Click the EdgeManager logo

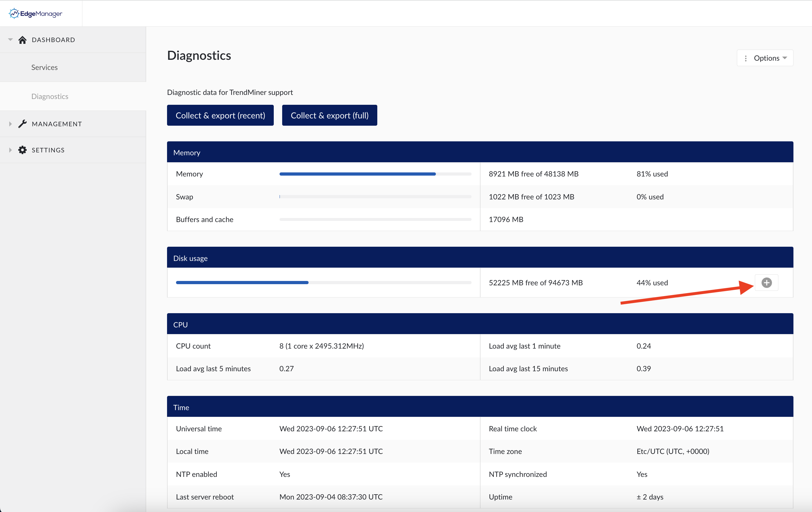pos(35,13)
